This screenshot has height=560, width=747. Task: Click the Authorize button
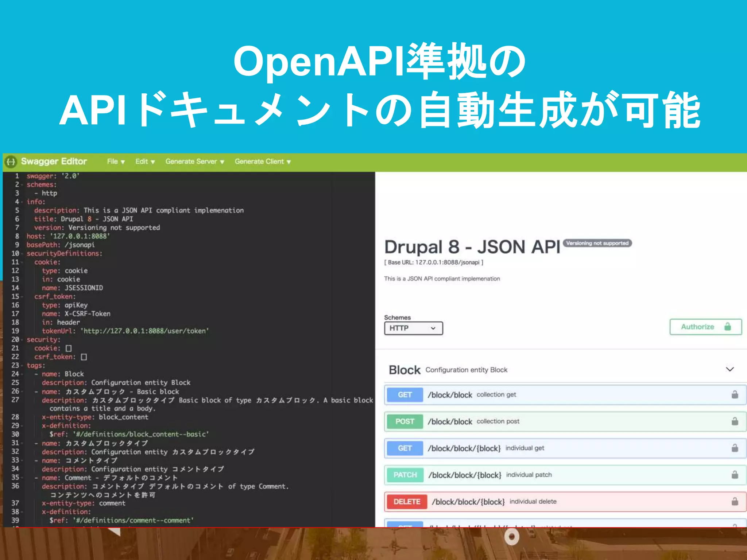[706, 327]
